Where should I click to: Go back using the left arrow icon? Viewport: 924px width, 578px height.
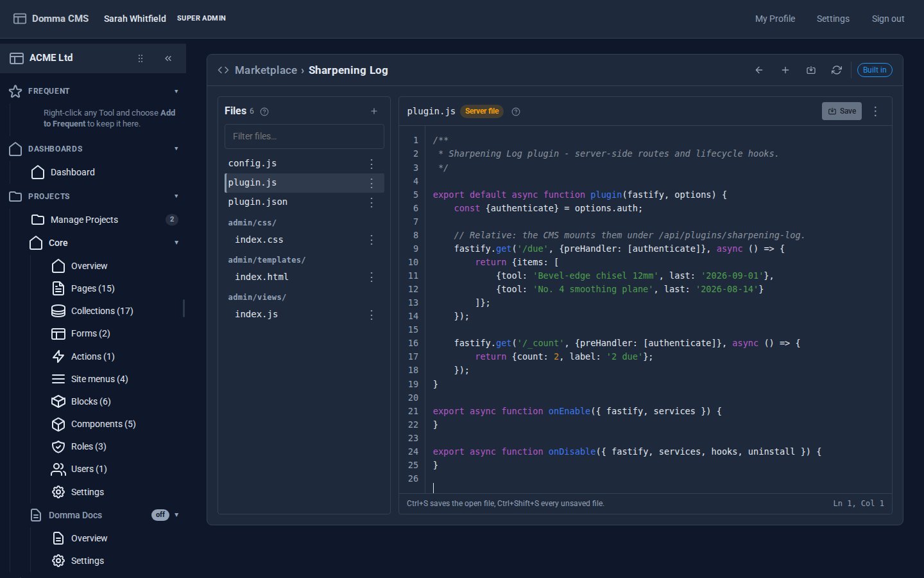(759, 70)
